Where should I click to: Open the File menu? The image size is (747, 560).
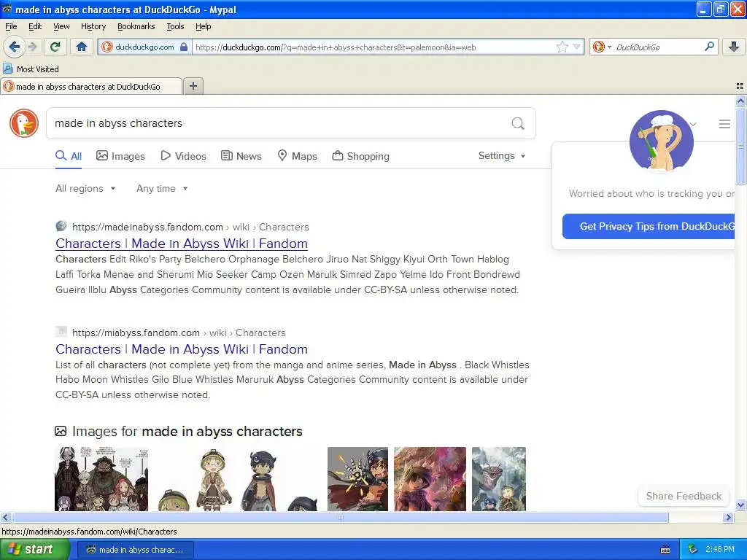[x=11, y=26]
